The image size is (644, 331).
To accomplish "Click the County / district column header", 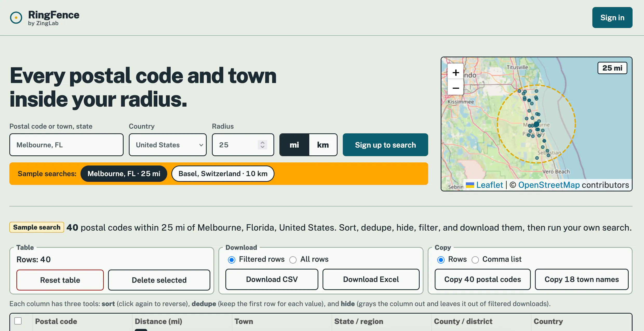I will click(x=463, y=321).
